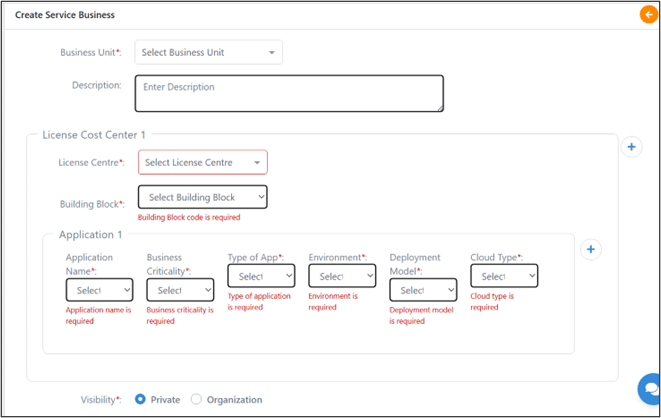Click the Application 1 group heading
Screen dimensions: 661x418
tap(90, 235)
